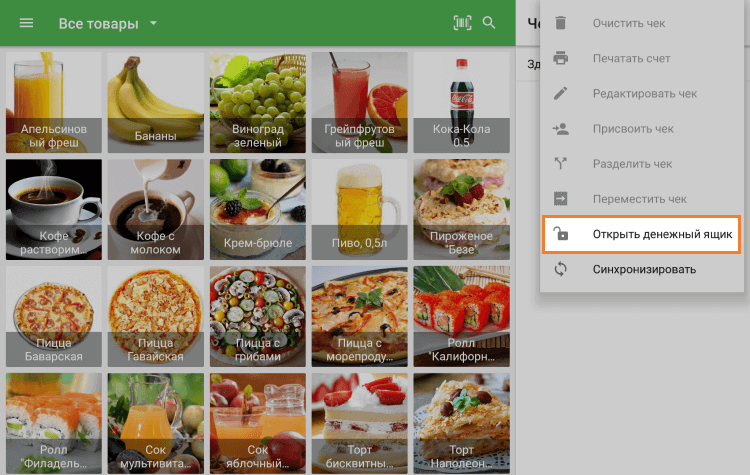The image size is (750, 475).
Task: Open the hamburger navigation menu
Action: [27, 23]
